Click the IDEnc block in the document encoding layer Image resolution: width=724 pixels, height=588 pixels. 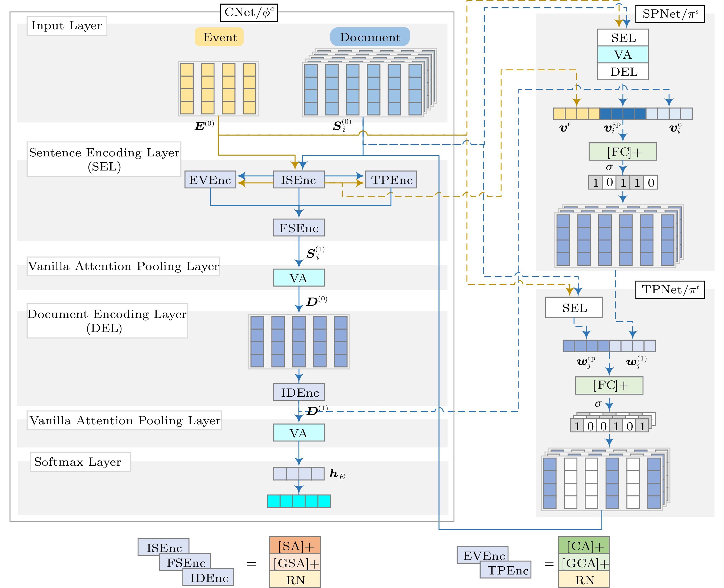(x=299, y=392)
